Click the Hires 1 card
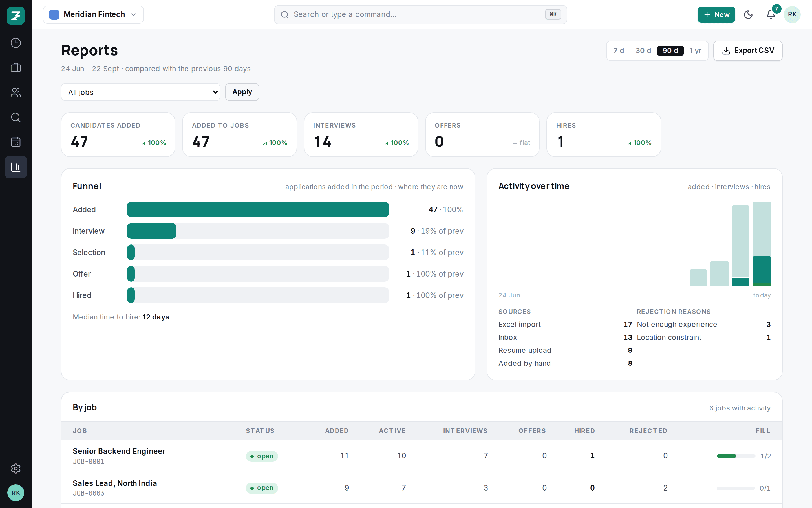812x508 pixels. point(604,134)
